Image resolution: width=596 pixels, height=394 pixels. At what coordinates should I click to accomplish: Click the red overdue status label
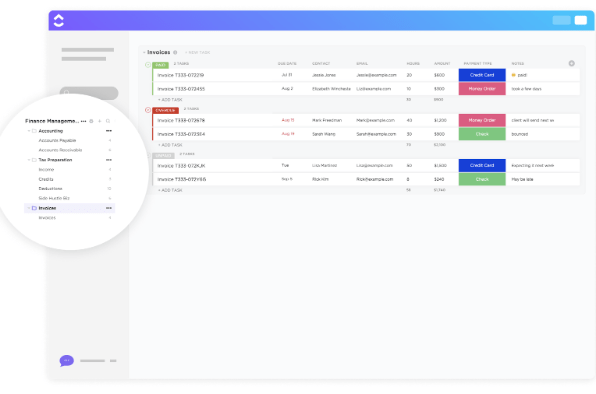click(165, 110)
